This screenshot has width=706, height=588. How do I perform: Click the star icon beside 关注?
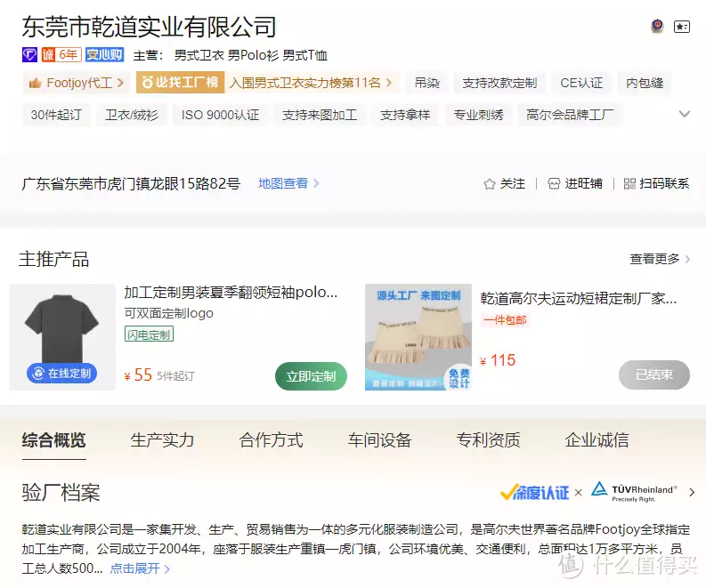click(490, 184)
